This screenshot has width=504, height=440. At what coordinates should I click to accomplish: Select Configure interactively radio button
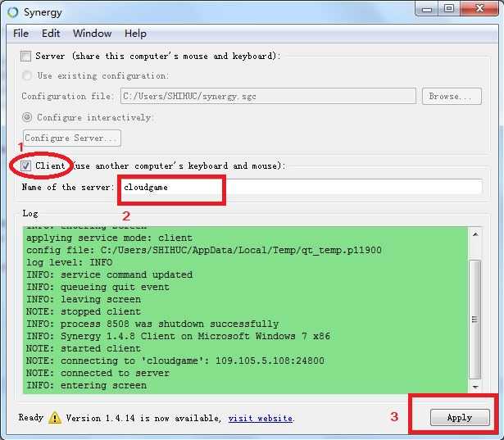[x=27, y=117]
